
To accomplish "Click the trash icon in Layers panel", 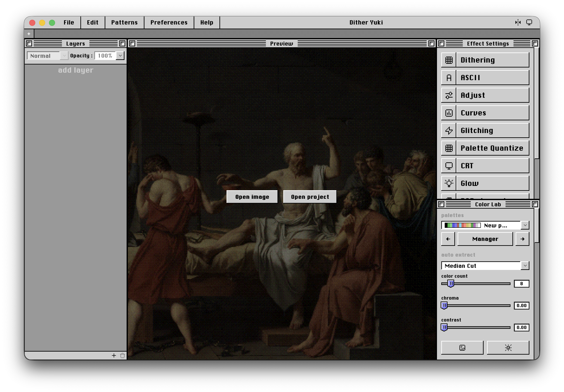I will tap(122, 355).
